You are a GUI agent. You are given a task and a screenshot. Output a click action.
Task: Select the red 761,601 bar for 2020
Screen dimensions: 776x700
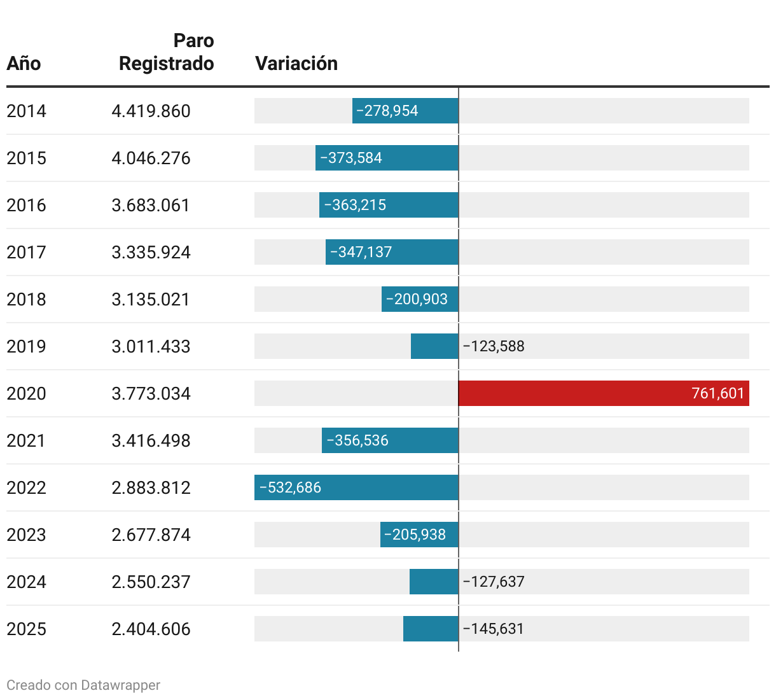click(x=603, y=393)
